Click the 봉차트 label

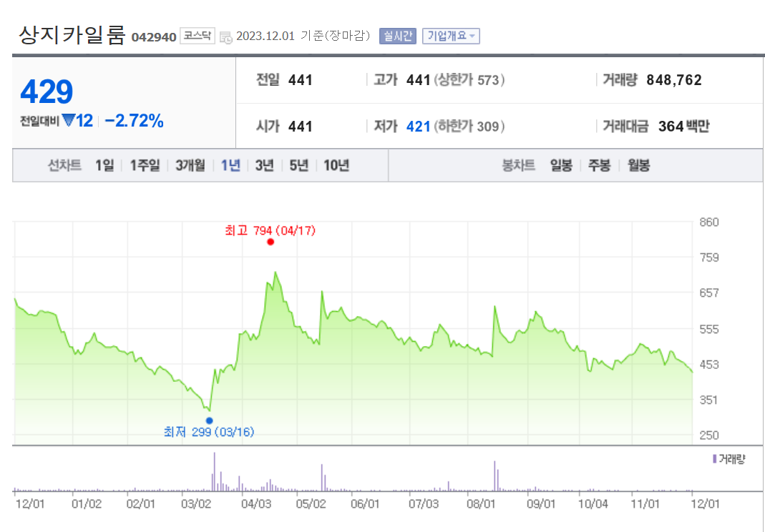(518, 165)
